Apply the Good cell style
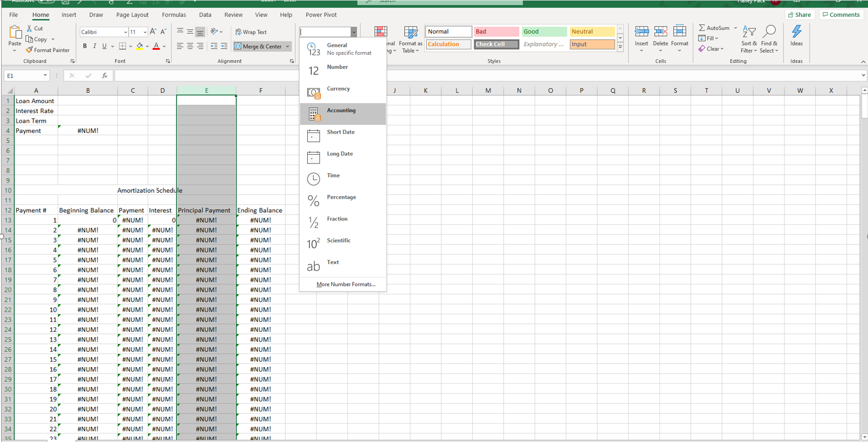The image size is (868, 442). (544, 31)
